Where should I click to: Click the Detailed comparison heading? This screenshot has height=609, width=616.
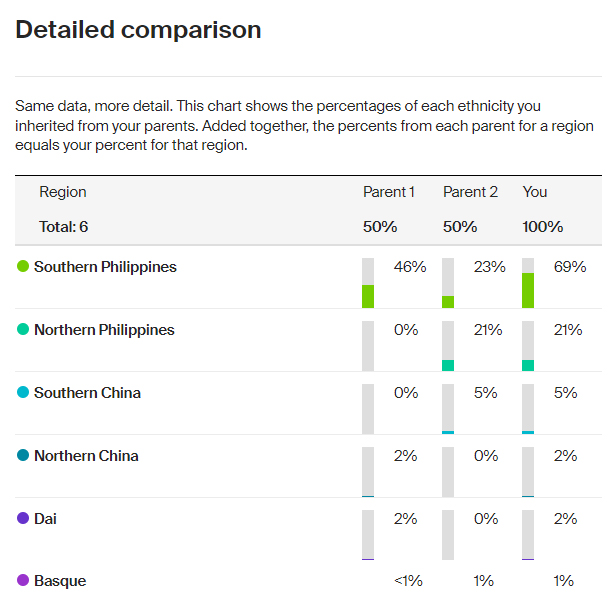pyautogui.click(x=138, y=30)
